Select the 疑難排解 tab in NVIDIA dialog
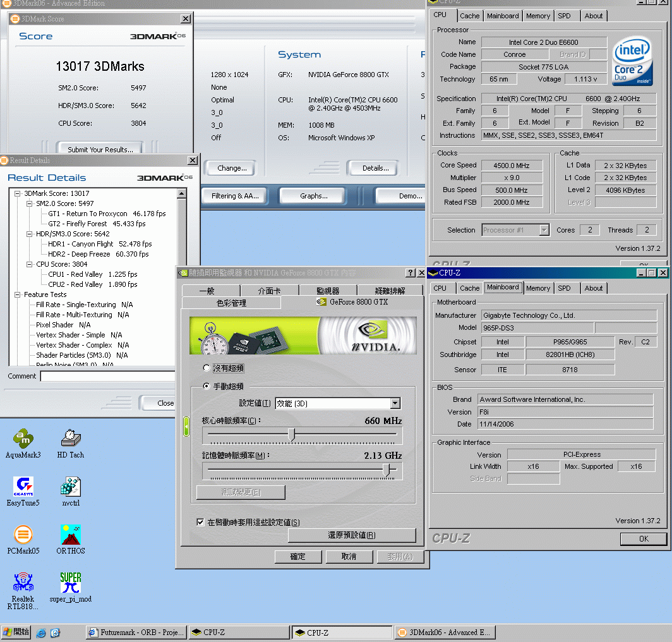Image resolution: width=672 pixels, height=642 pixels. click(x=390, y=291)
